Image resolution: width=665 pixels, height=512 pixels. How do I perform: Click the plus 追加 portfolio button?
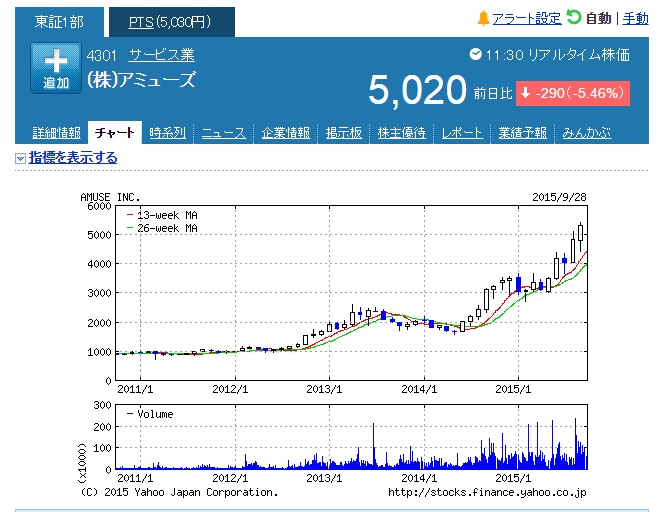[55, 69]
